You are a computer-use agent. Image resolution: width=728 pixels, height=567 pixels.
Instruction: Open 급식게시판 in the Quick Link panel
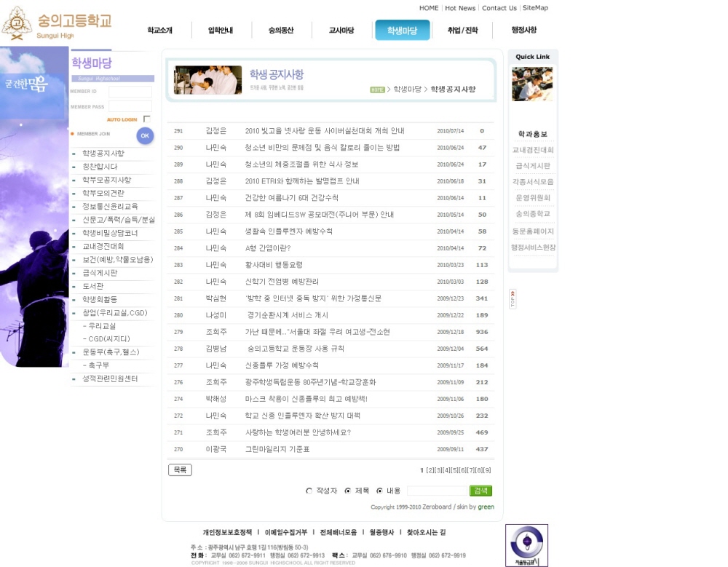[533, 166]
